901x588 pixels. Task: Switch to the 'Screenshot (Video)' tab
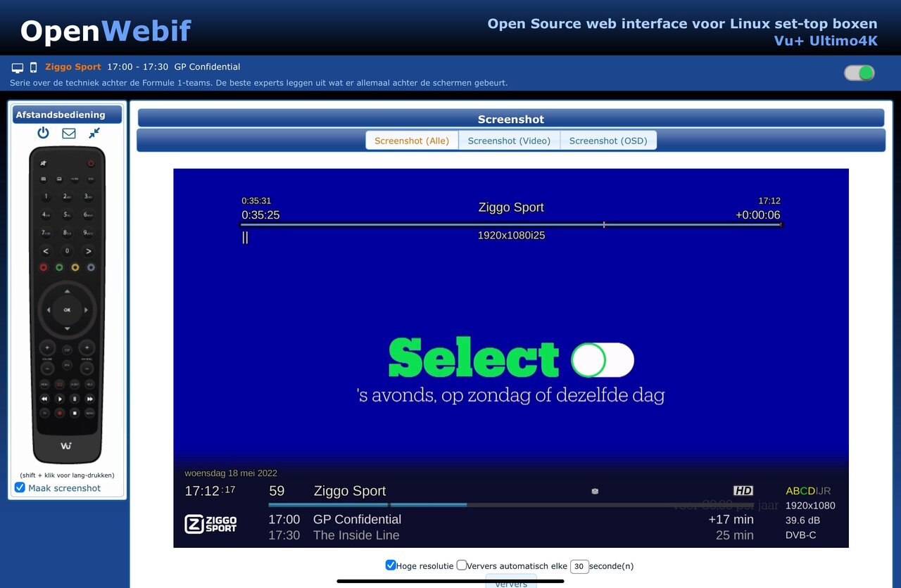coord(509,141)
